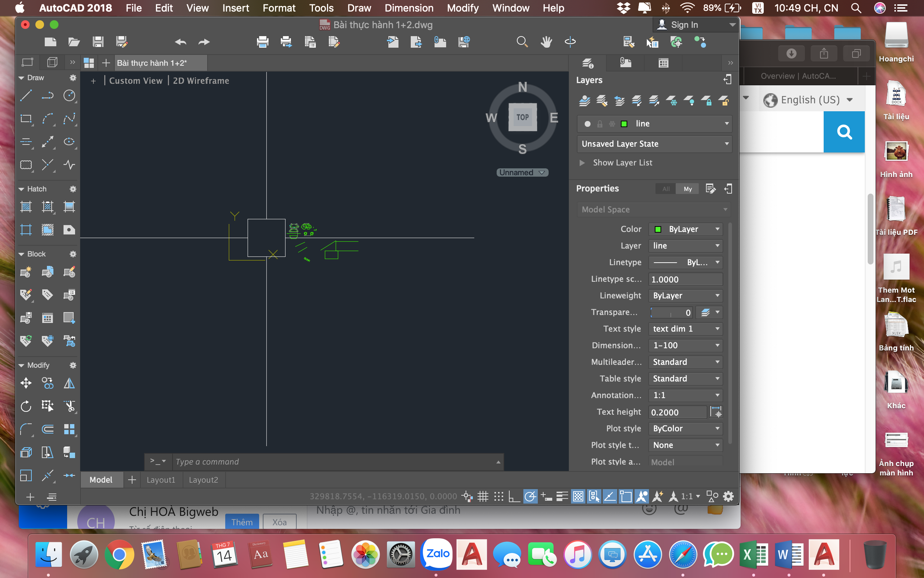Activate the Pan hand tool

pos(546,42)
